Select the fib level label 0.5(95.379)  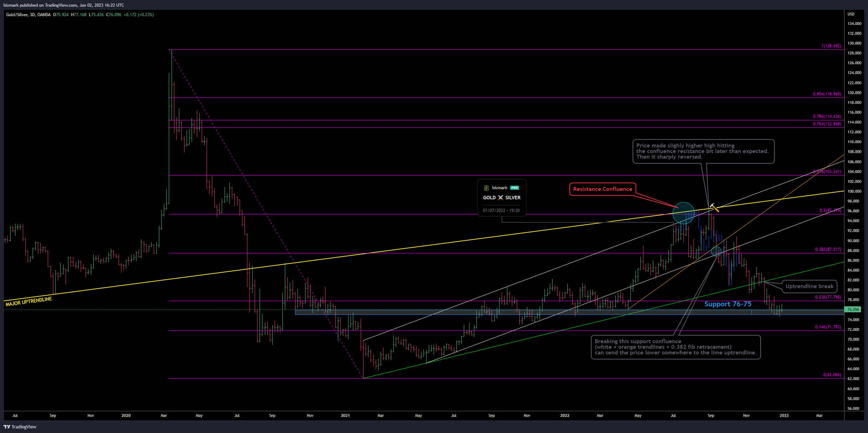pos(830,211)
